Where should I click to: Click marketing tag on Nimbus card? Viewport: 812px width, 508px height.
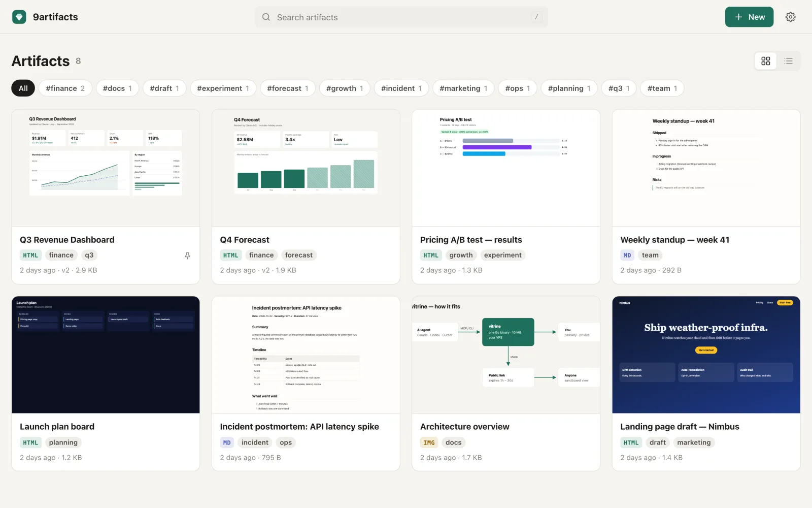coord(694,442)
